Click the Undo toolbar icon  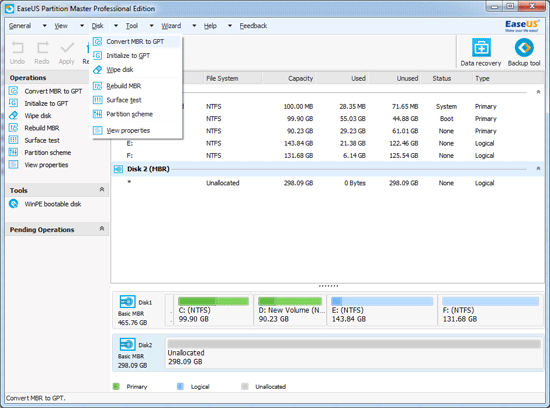tap(17, 48)
